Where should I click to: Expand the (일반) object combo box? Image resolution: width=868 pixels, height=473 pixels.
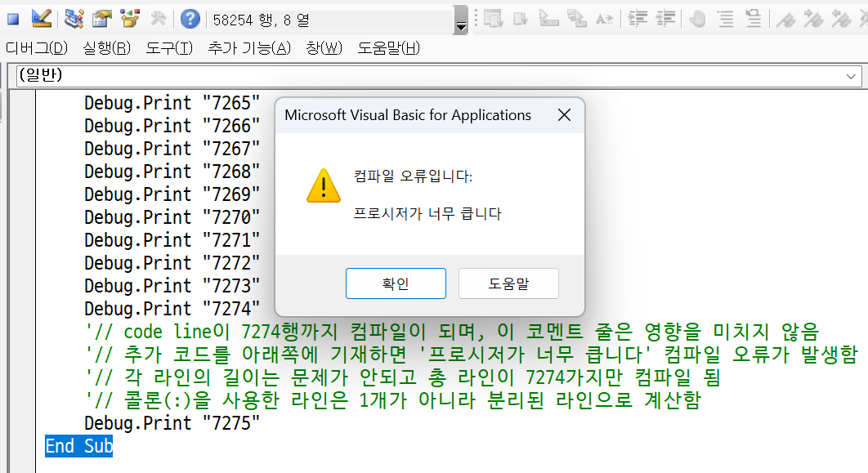(x=851, y=76)
